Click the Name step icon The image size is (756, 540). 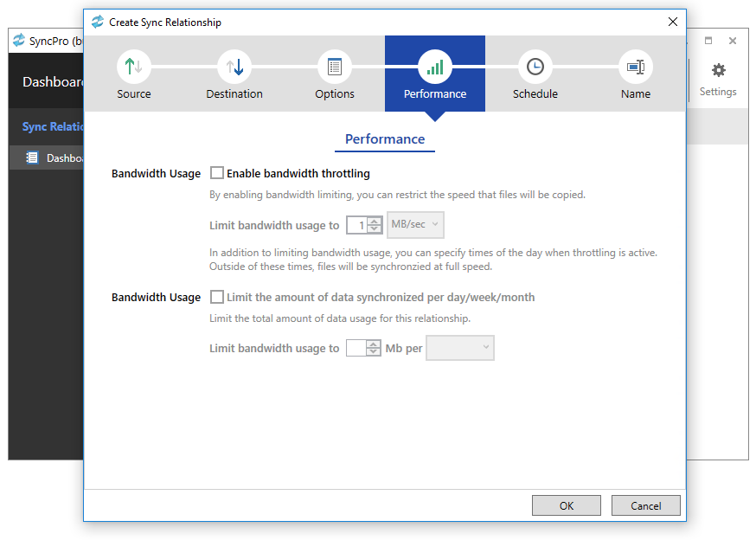click(636, 67)
